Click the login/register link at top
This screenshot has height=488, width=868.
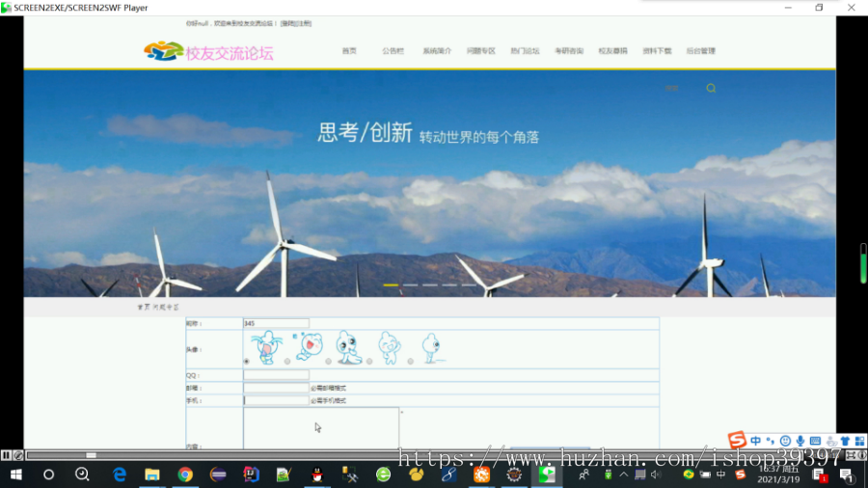296,23
